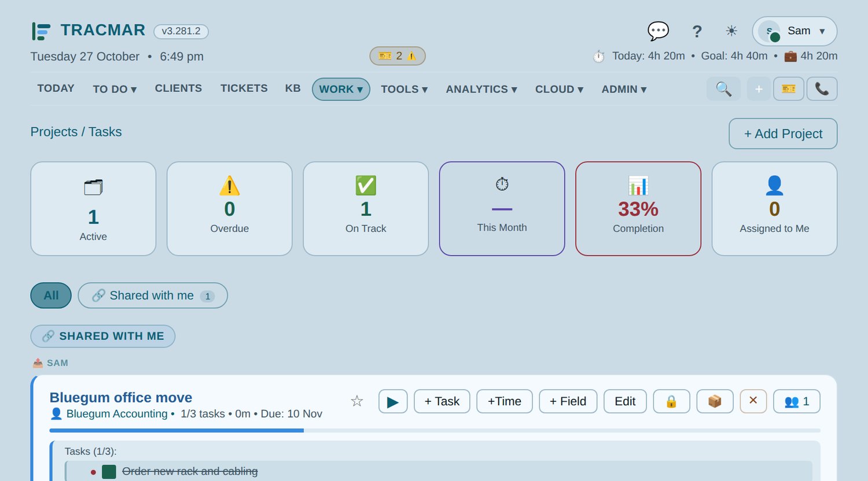The image size is (868, 481).
Task: Open the ticket alert badge showing 2
Action: click(398, 56)
